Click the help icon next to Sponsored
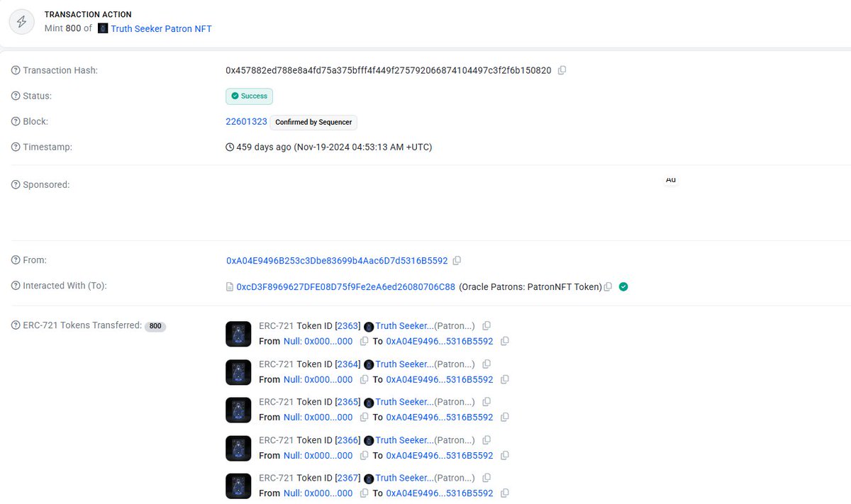The image size is (851, 504). 16,184
